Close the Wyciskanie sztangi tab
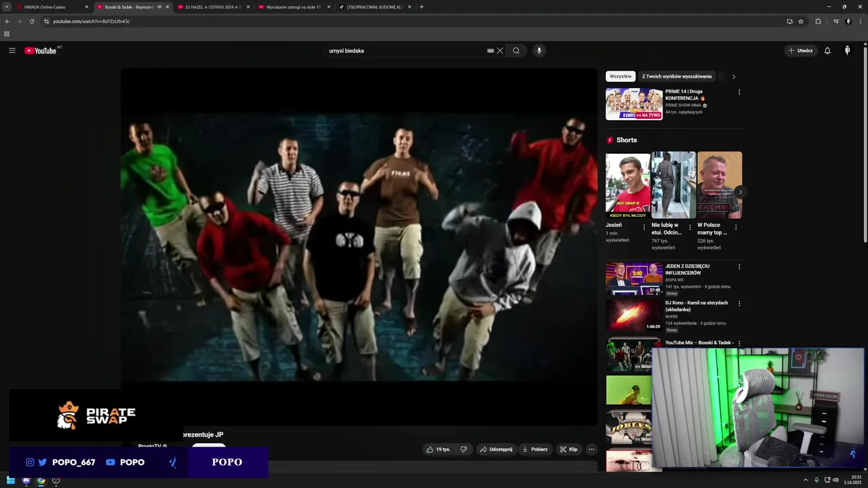Screen dimensions: 868x488 tap(329, 7)
